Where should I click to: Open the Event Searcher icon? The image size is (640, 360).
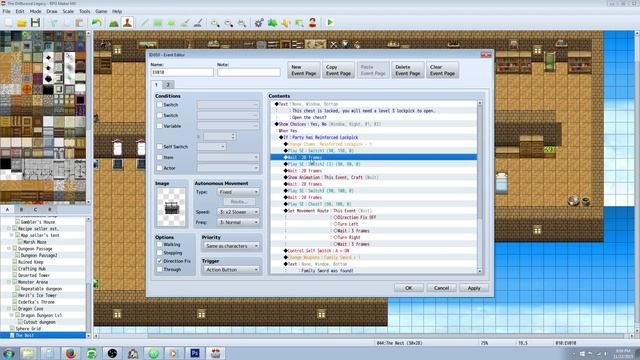(x=299, y=23)
